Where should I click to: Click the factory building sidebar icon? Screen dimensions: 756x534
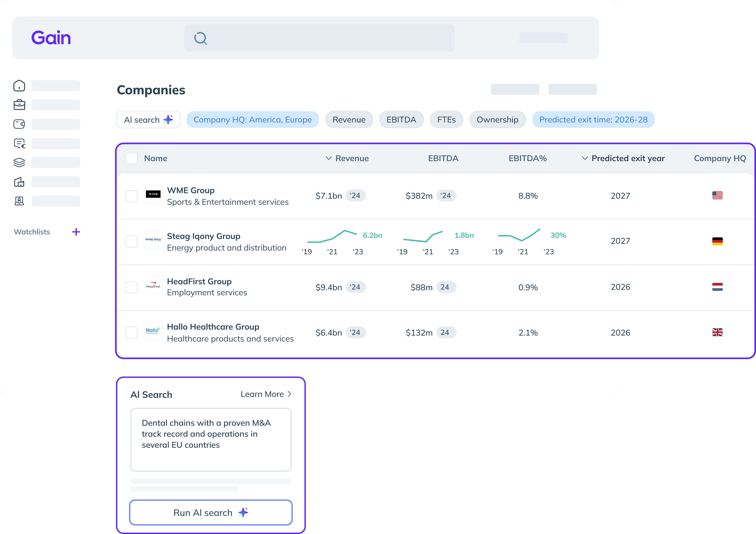coord(19,182)
